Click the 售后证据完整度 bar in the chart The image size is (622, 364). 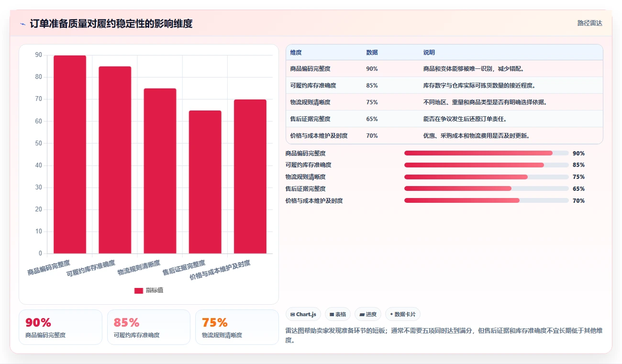(205, 182)
